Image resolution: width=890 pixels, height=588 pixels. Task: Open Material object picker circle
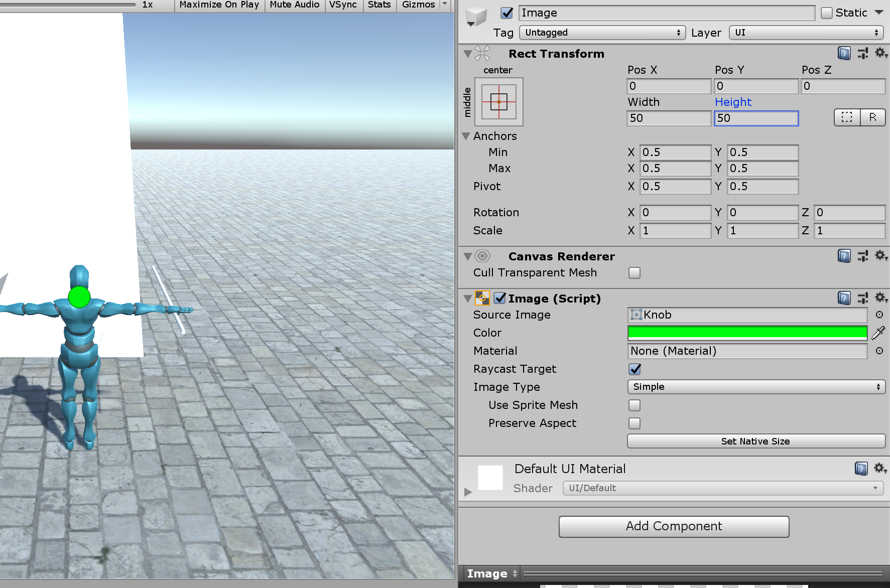(879, 351)
